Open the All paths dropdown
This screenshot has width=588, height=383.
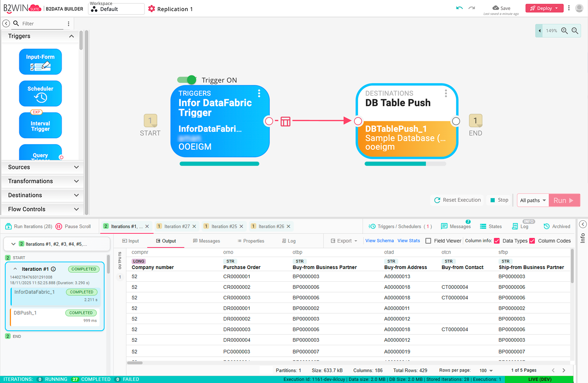tap(533, 201)
